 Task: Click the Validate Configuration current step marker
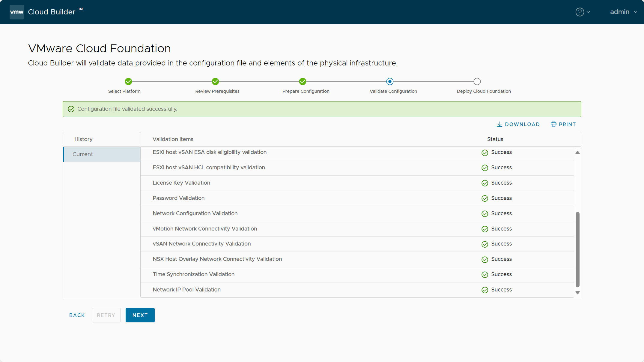point(390,81)
